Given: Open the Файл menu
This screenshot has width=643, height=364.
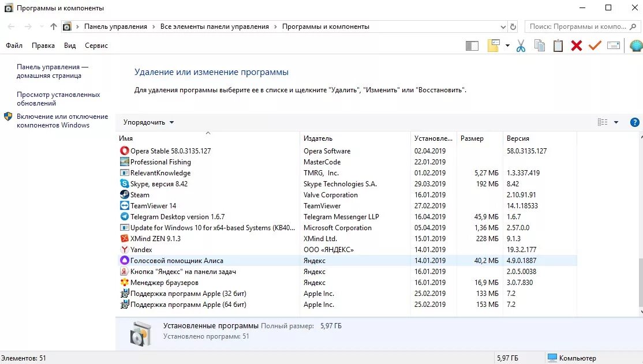Looking at the screenshot, I should [x=14, y=46].
